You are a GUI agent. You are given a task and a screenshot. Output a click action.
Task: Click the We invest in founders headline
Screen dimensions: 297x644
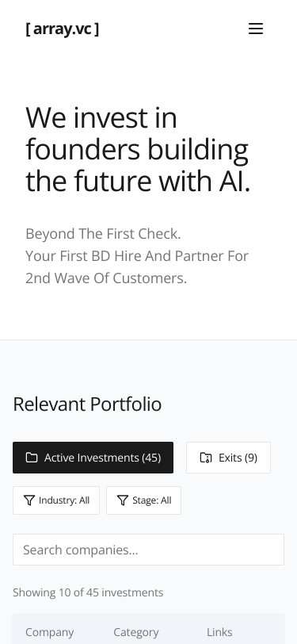click(x=139, y=149)
